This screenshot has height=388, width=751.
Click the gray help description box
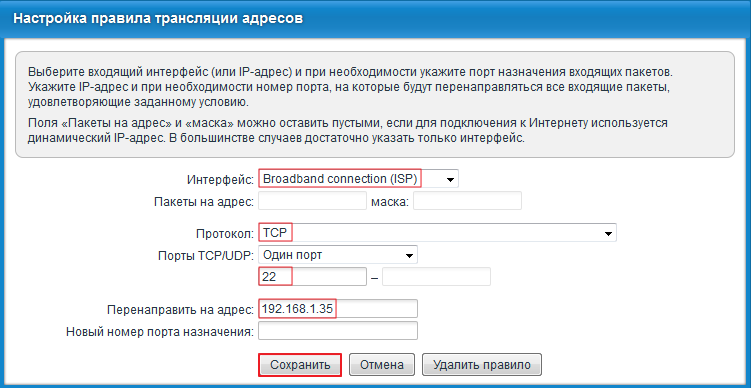tap(375, 104)
